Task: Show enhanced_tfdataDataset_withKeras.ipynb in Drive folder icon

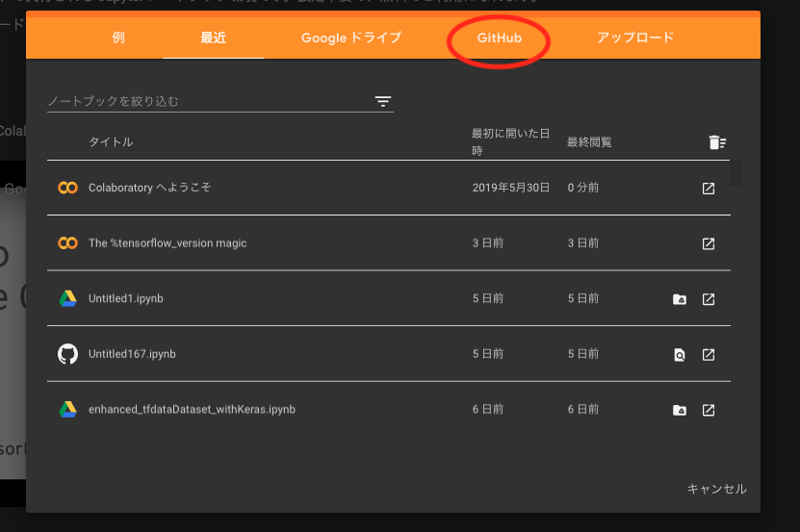Action: pyautogui.click(x=680, y=410)
